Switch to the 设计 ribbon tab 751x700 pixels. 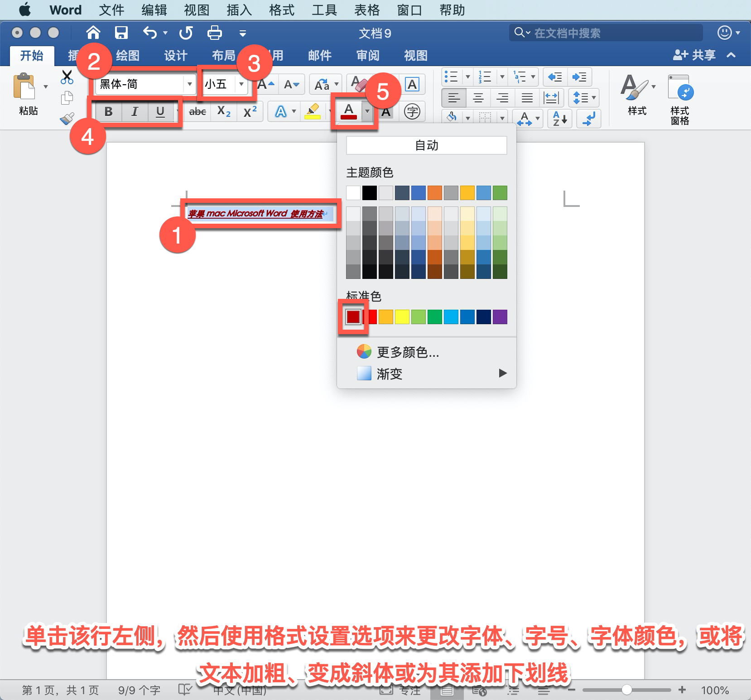tap(175, 56)
